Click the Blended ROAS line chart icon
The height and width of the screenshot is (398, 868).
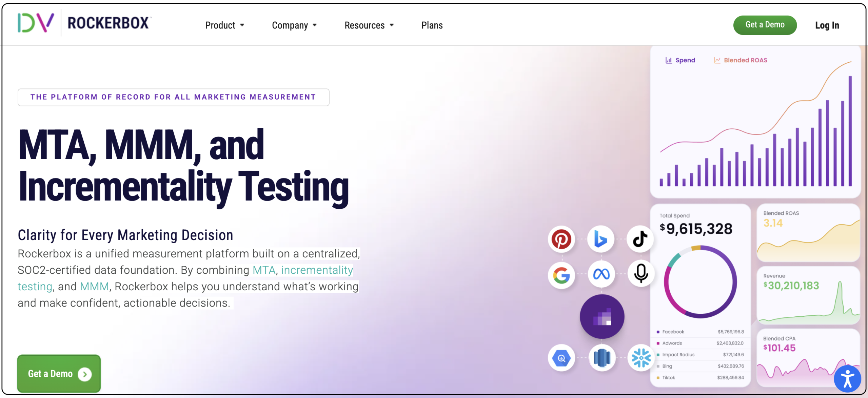717,60
